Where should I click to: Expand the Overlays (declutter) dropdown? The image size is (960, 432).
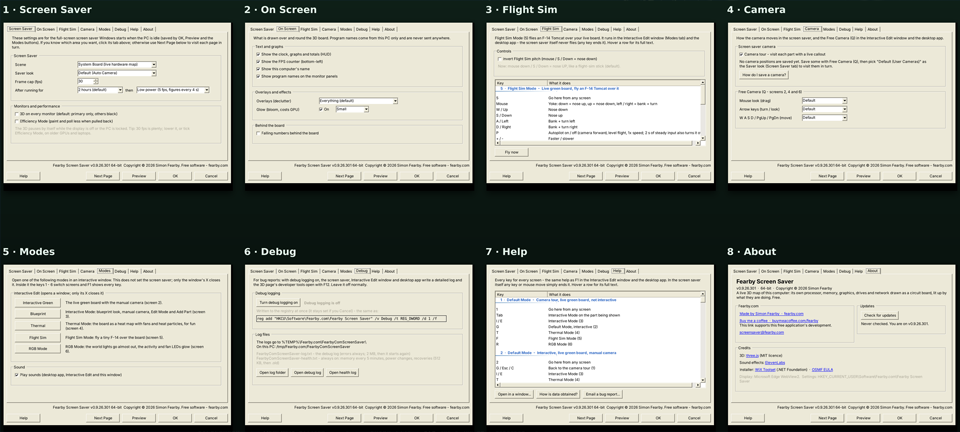tap(358, 100)
